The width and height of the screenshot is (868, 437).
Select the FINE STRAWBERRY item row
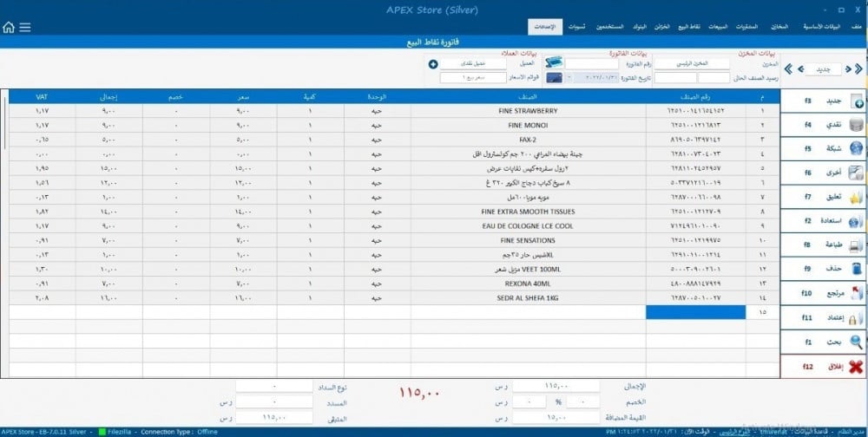click(x=528, y=111)
